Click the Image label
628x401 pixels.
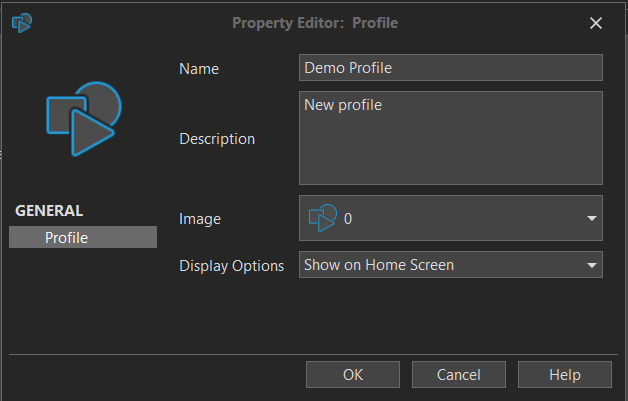point(200,218)
